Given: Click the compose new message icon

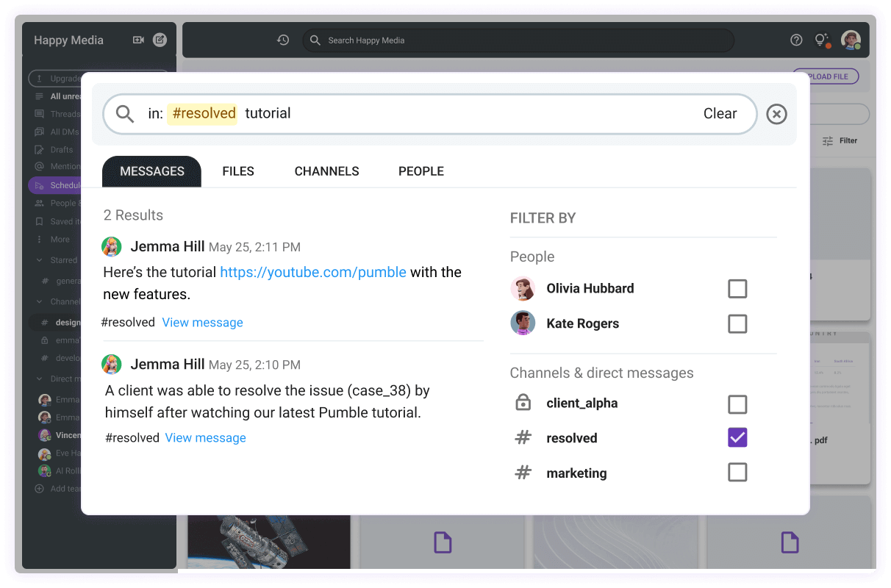Looking at the screenshot, I should click(160, 40).
